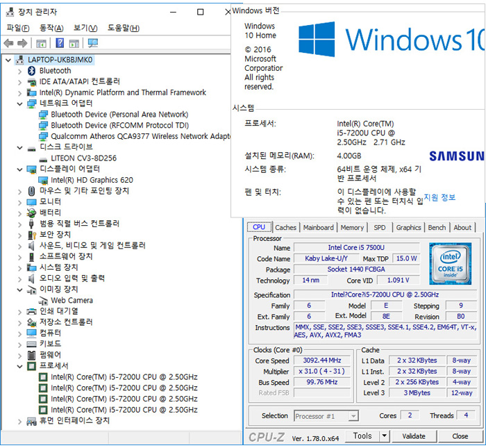
Task: Switch to the Graphics tab in CPU-Z
Action: 408,228
